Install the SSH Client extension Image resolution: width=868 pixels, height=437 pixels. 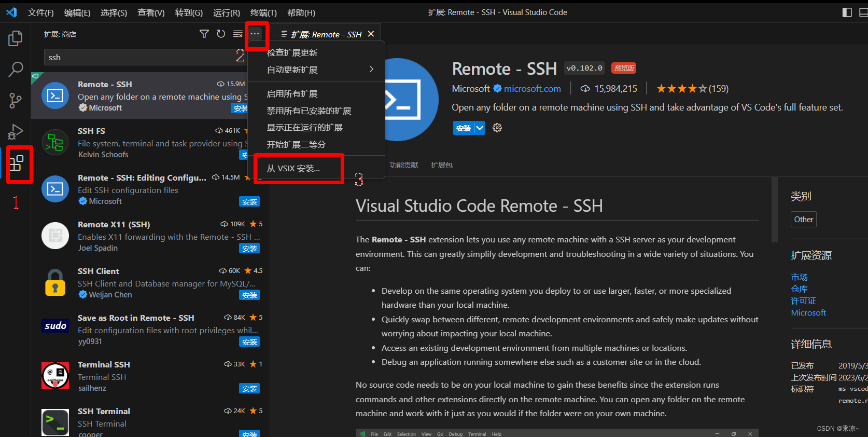249,295
